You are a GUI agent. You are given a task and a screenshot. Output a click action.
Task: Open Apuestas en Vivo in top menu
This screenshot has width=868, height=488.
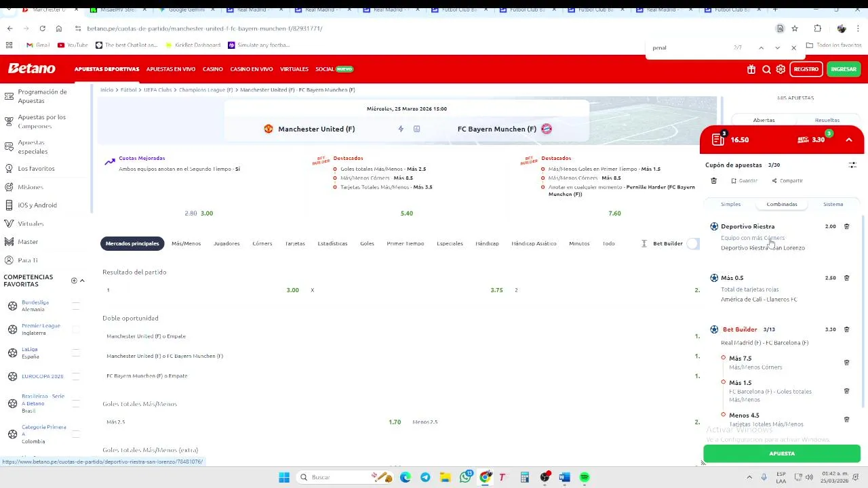coord(171,69)
